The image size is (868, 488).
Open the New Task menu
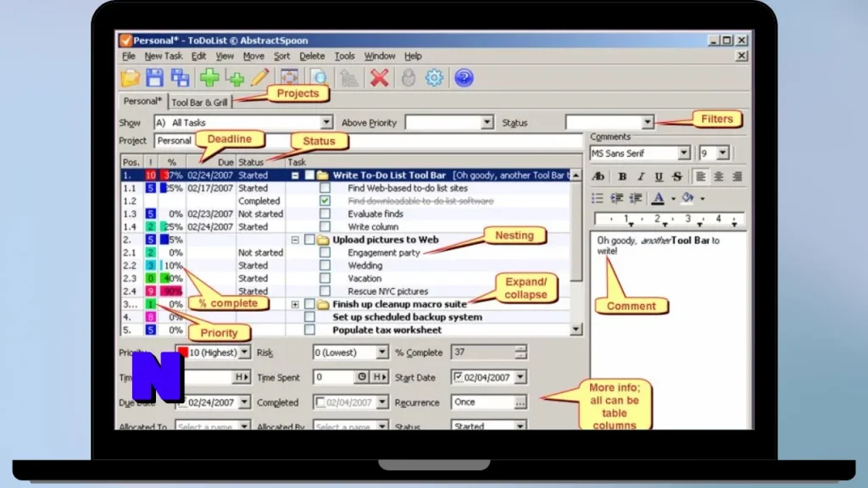pos(164,56)
